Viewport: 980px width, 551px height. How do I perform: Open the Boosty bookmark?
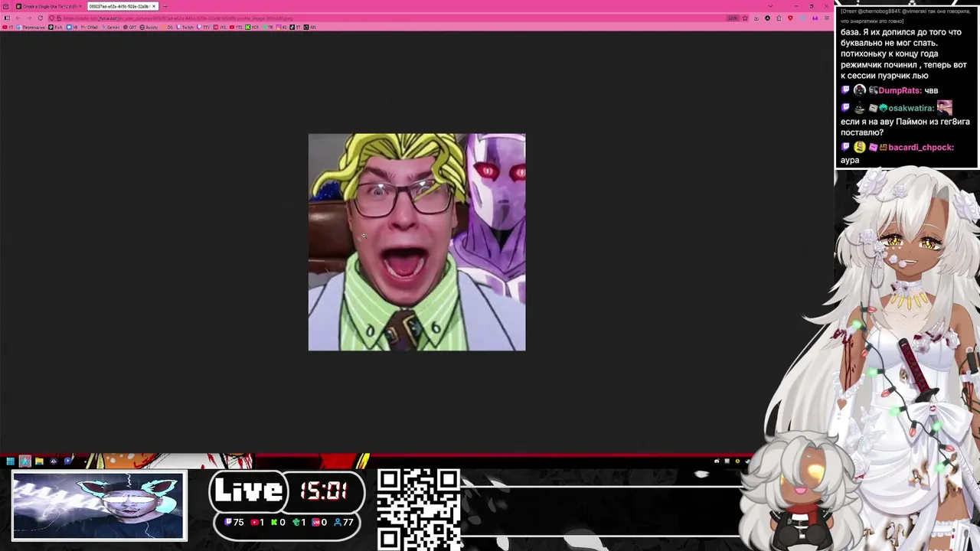coord(149,27)
